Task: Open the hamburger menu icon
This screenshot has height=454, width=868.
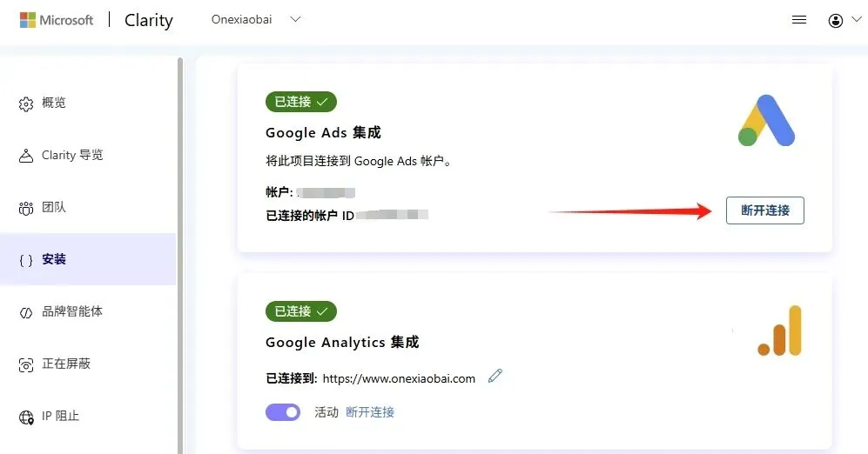Action: click(799, 20)
